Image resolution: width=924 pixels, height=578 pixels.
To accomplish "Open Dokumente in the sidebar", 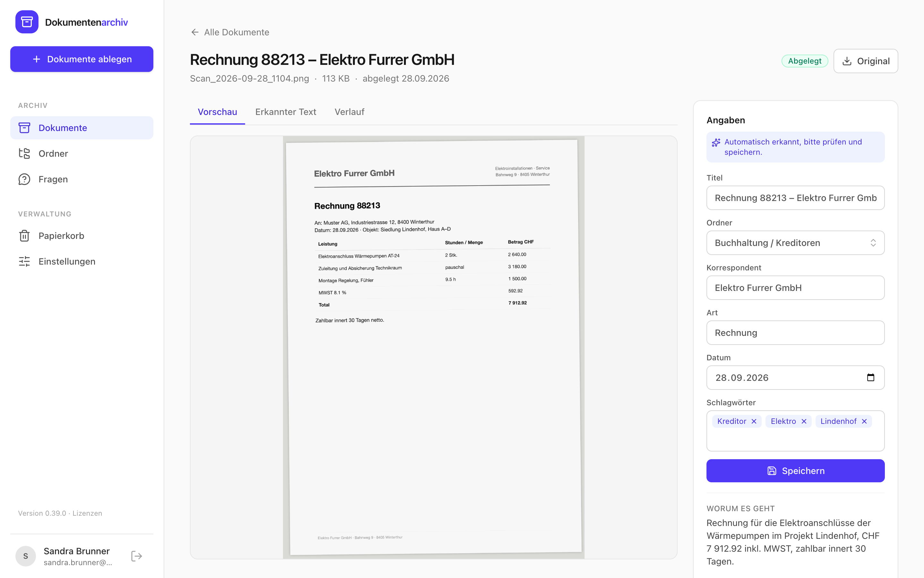I will tap(82, 128).
